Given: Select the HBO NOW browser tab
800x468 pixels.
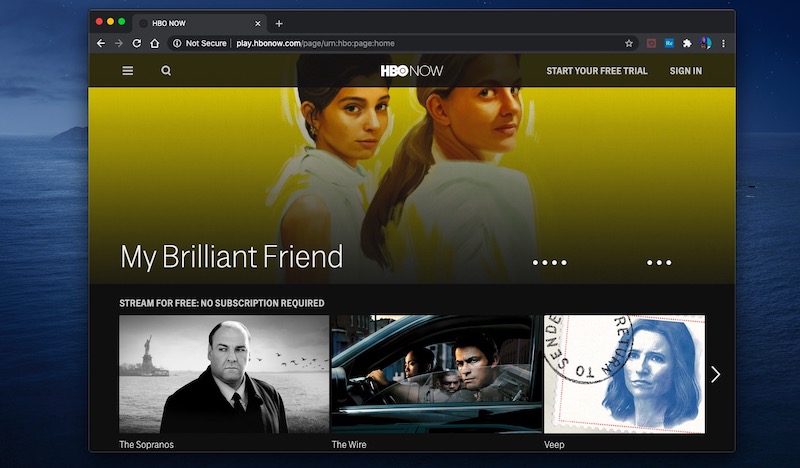Looking at the screenshot, I should [199, 23].
